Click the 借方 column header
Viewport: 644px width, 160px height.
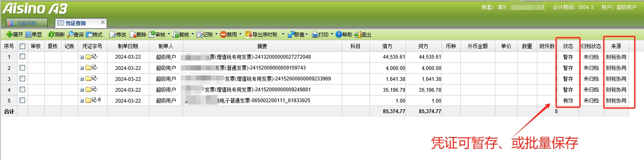click(387, 46)
